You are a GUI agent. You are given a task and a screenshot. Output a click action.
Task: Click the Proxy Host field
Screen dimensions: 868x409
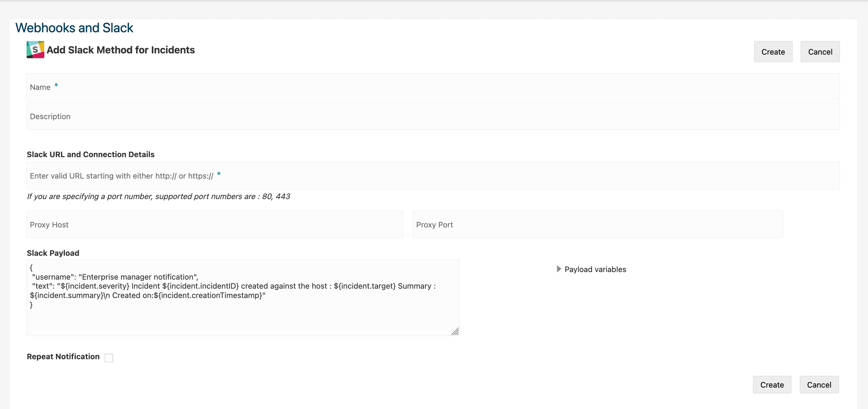pyautogui.click(x=214, y=224)
